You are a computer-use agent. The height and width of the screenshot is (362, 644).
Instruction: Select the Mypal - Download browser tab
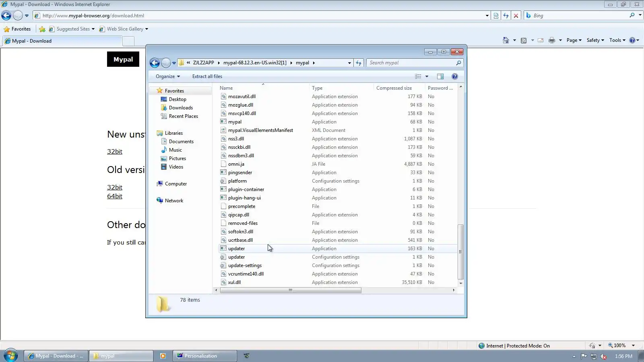[62, 41]
